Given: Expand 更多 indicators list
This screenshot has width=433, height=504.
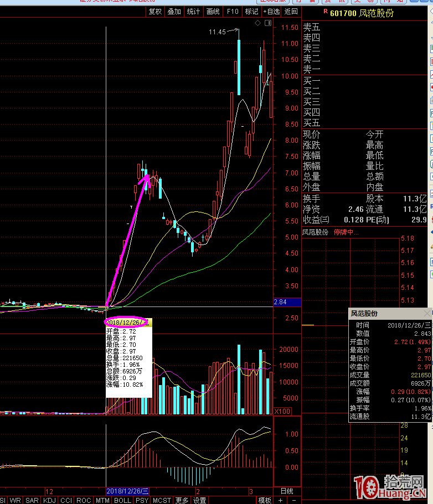Looking at the screenshot, I should tap(182, 500).
